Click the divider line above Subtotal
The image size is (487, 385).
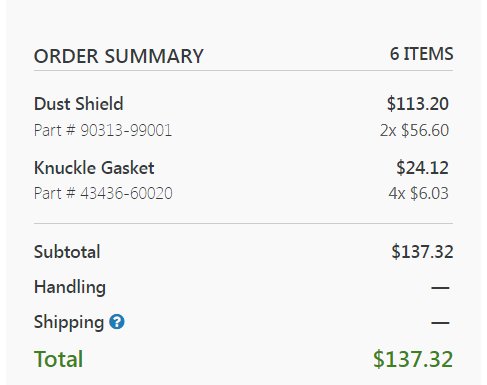click(x=243, y=223)
